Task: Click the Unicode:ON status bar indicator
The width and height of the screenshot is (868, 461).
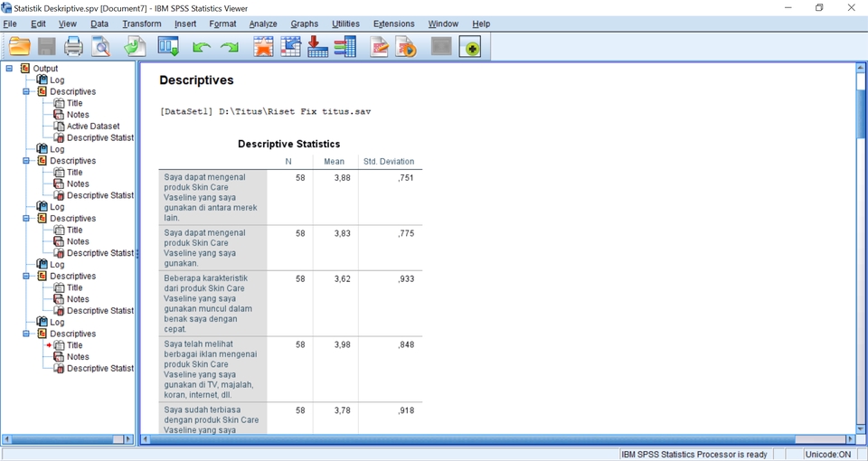Action: pyautogui.click(x=828, y=455)
